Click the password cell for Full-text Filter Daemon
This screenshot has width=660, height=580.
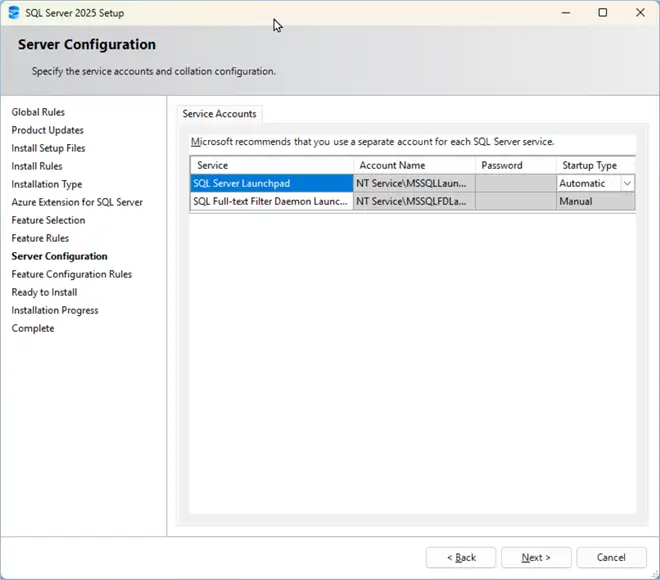point(516,202)
